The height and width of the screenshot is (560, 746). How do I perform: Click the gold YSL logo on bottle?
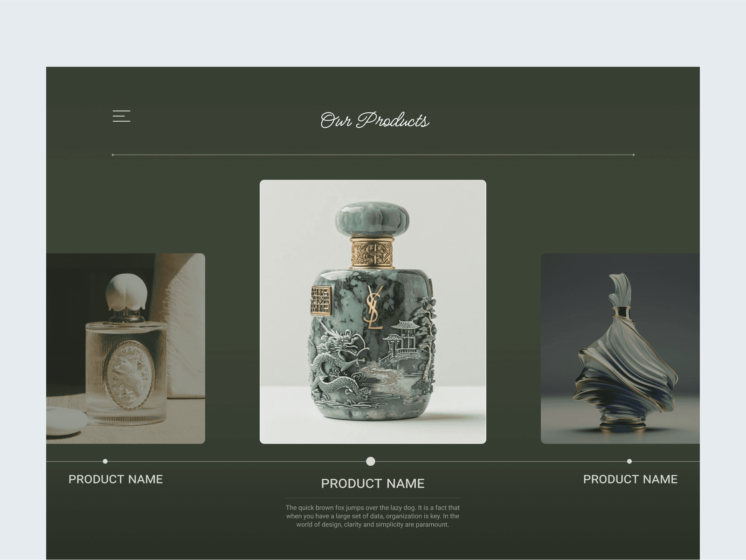tap(373, 308)
